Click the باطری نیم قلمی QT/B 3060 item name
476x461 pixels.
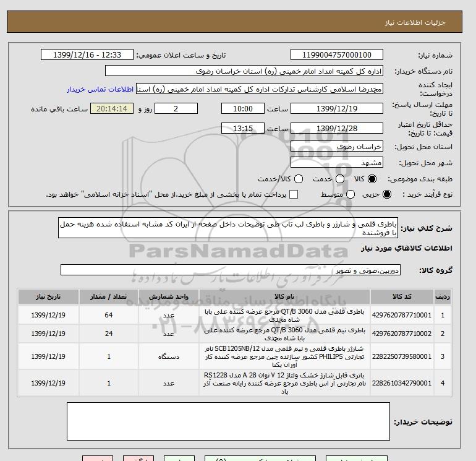click(x=284, y=334)
